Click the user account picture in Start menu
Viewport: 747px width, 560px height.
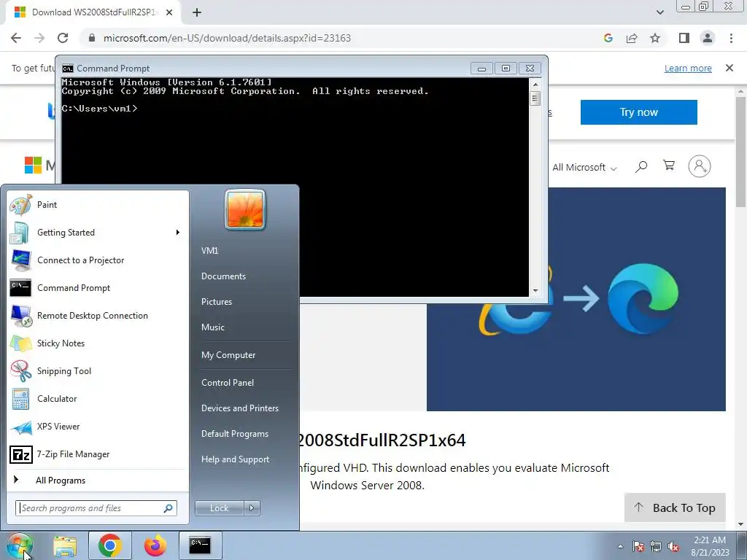point(245,209)
